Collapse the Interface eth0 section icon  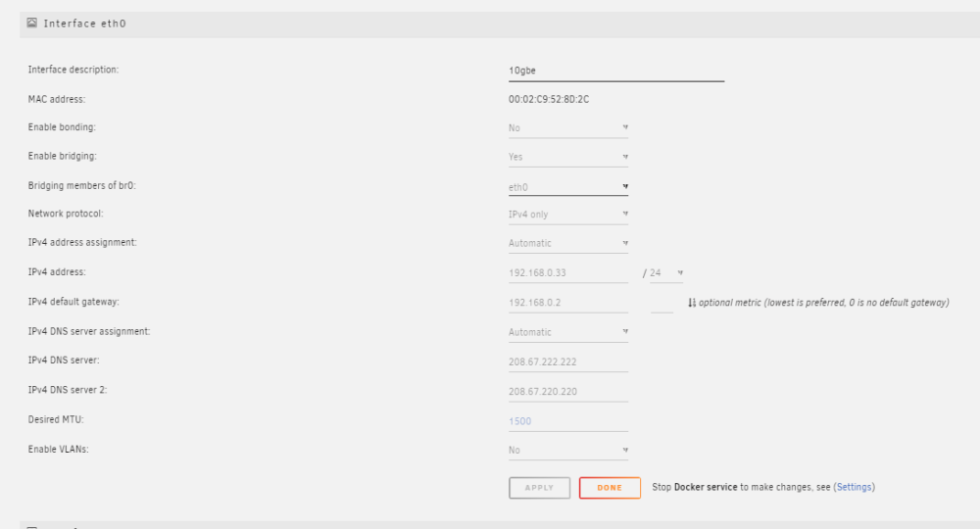tap(32, 24)
